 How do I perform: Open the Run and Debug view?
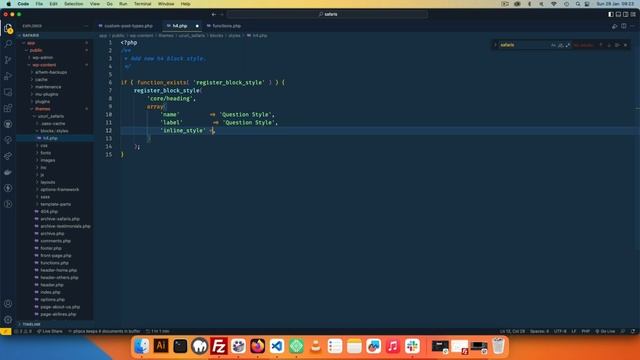coord(8,76)
